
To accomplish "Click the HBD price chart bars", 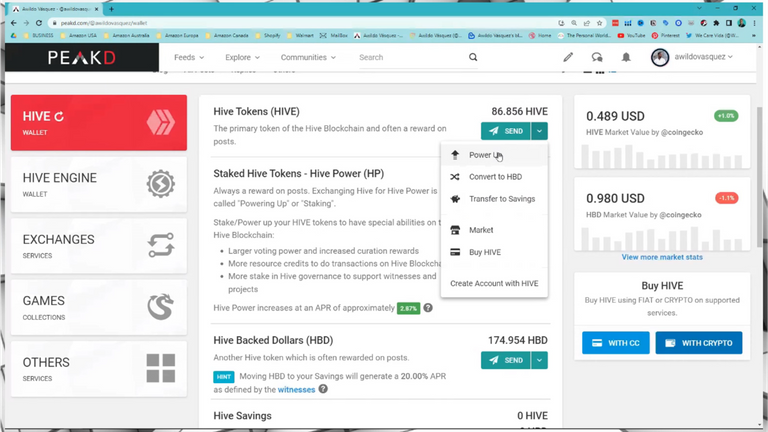I will click(x=662, y=239).
